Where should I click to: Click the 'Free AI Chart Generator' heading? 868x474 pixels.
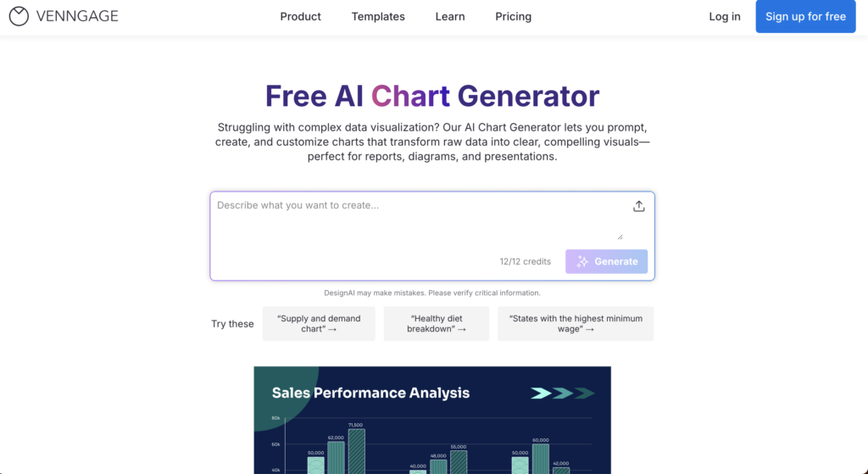coord(432,96)
